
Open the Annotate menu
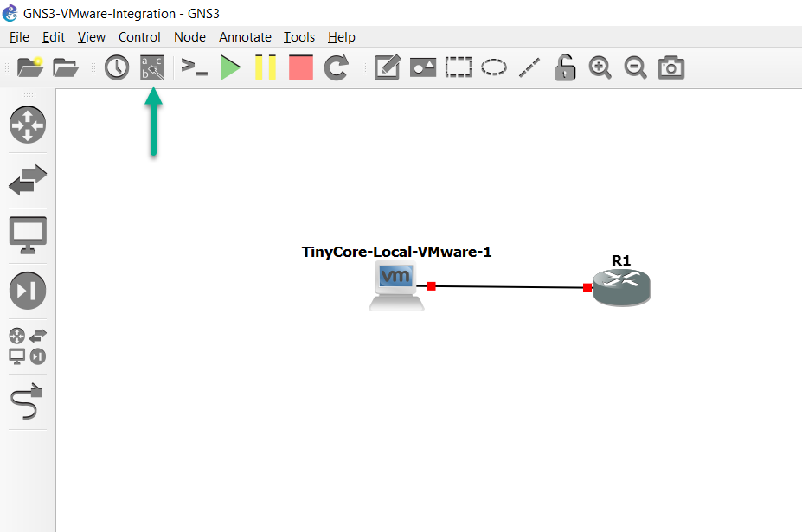click(245, 37)
